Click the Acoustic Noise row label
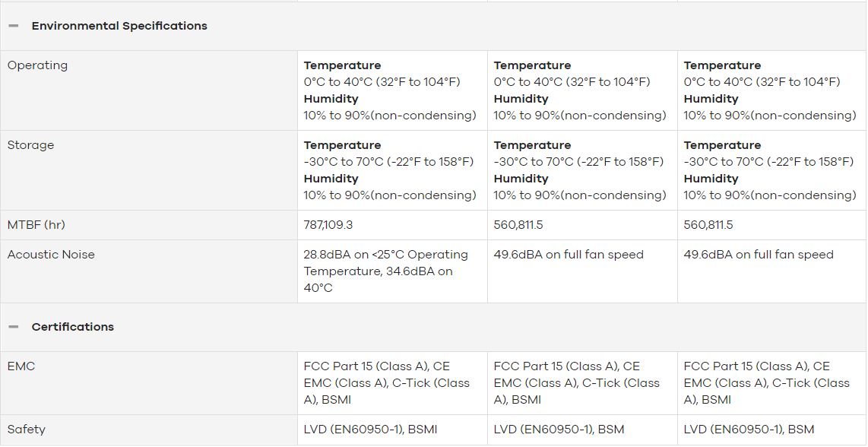 [51, 255]
